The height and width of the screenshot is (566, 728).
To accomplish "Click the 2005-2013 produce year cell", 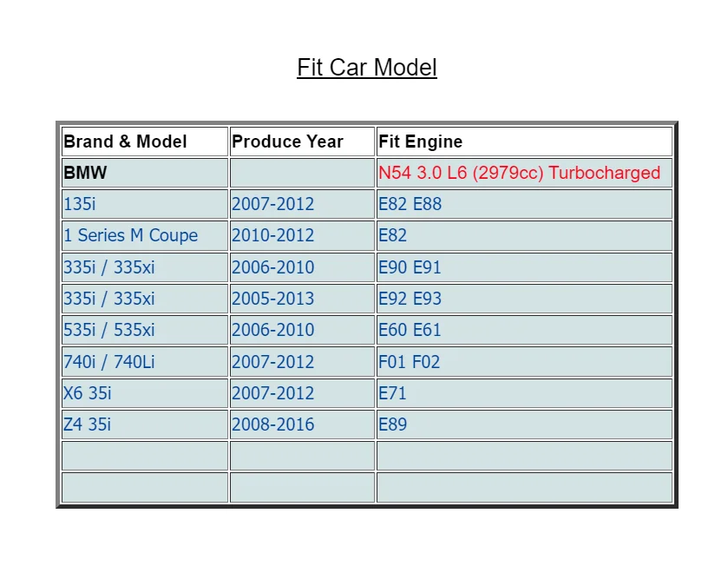I will click(x=272, y=299).
